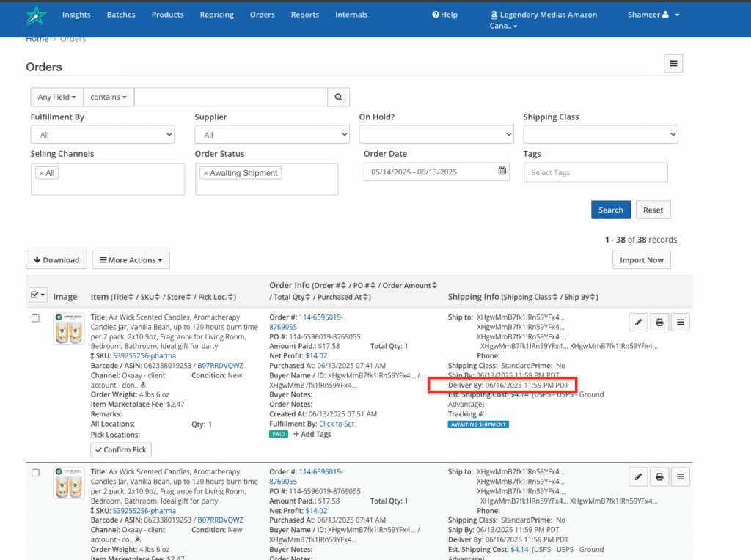751x560 pixels.
Task: Sort by Store column arrows
Action: pos(188,298)
